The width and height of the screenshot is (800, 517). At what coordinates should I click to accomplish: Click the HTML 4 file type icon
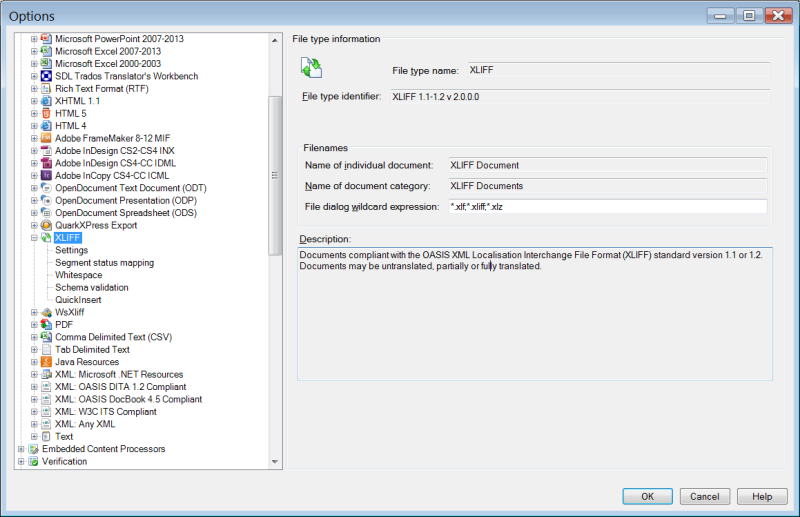46,126
